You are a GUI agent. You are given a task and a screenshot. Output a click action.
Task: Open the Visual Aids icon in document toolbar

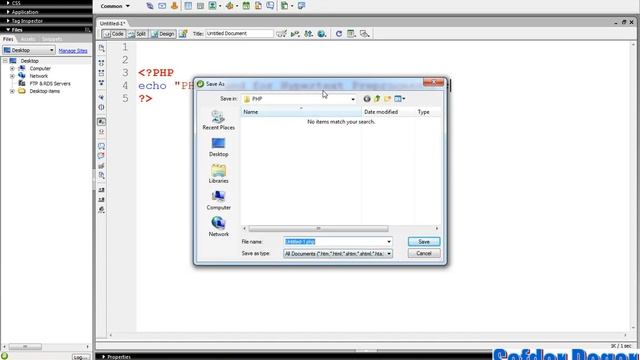pyautogui.click(x=364, y=33)
